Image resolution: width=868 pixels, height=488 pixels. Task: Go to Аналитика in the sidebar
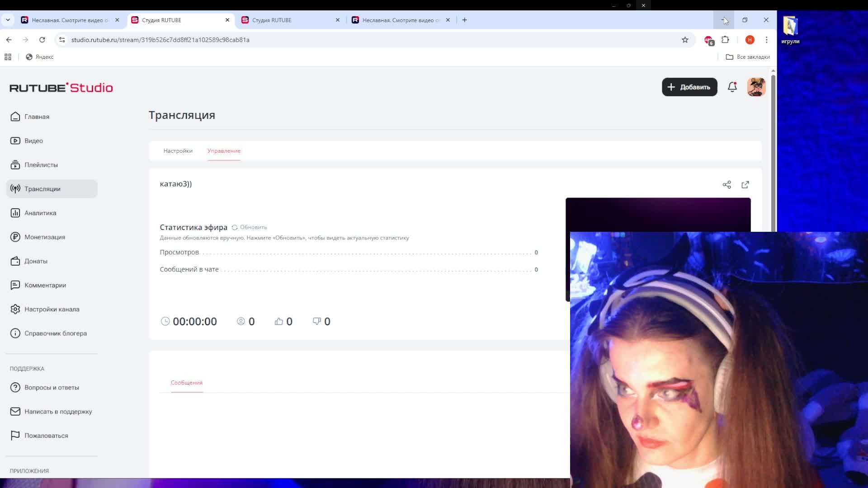click(x=40, y=213)
